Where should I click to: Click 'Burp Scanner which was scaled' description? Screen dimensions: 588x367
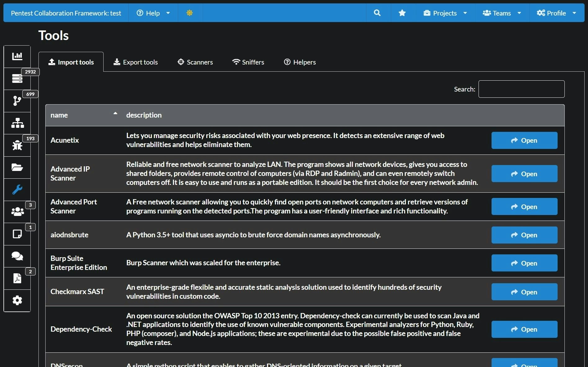(203, 263)
